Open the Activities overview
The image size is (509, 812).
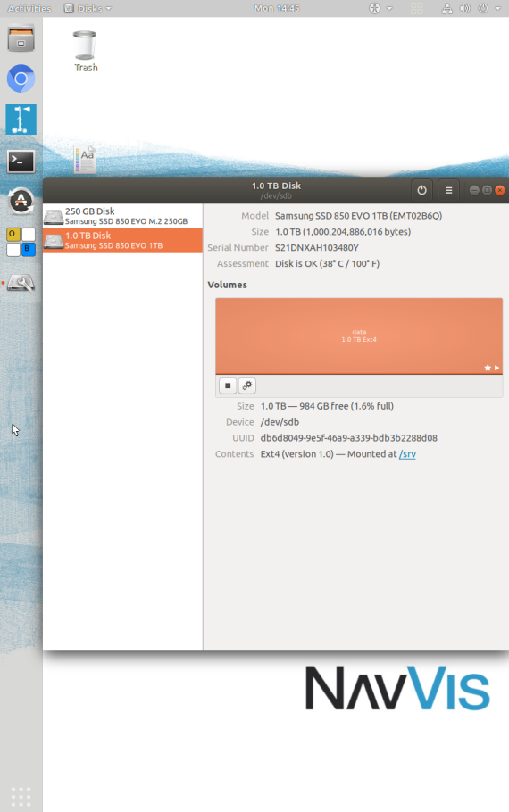point(29,8)
